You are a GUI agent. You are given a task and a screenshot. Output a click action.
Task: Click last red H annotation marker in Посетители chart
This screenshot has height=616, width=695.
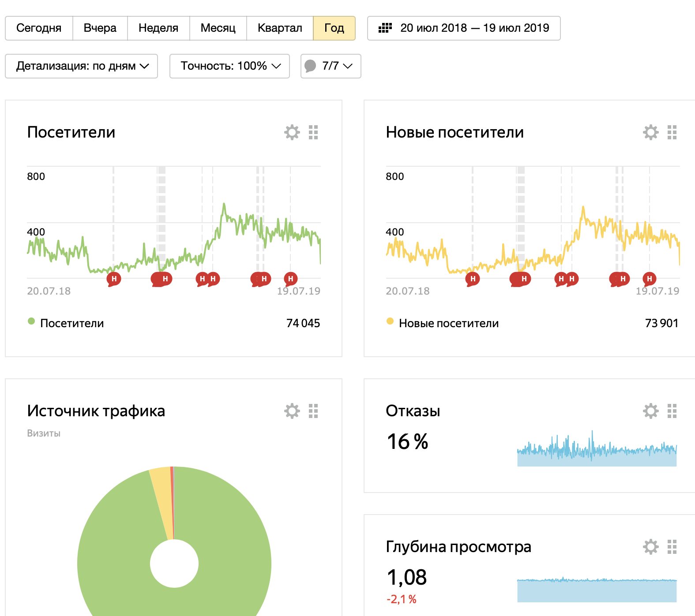click(x=290, y=279)
